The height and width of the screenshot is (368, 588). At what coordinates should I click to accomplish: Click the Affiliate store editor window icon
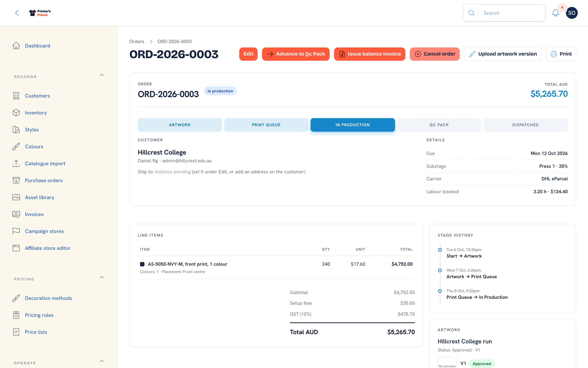(16, 248)
